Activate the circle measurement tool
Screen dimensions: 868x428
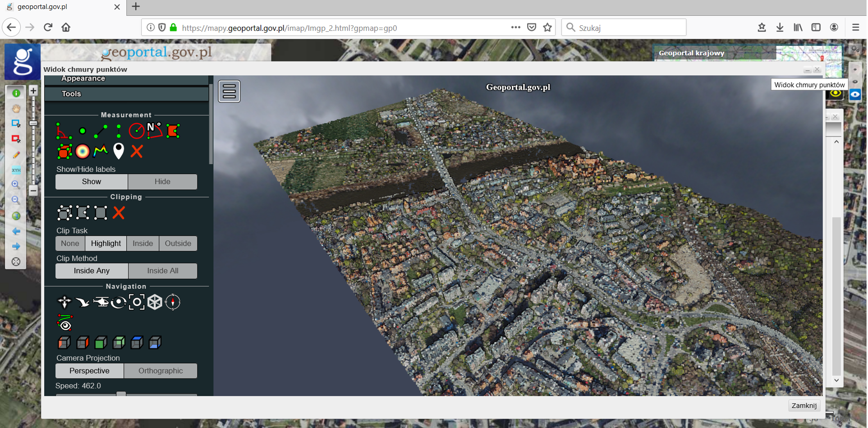pos(136,131)
